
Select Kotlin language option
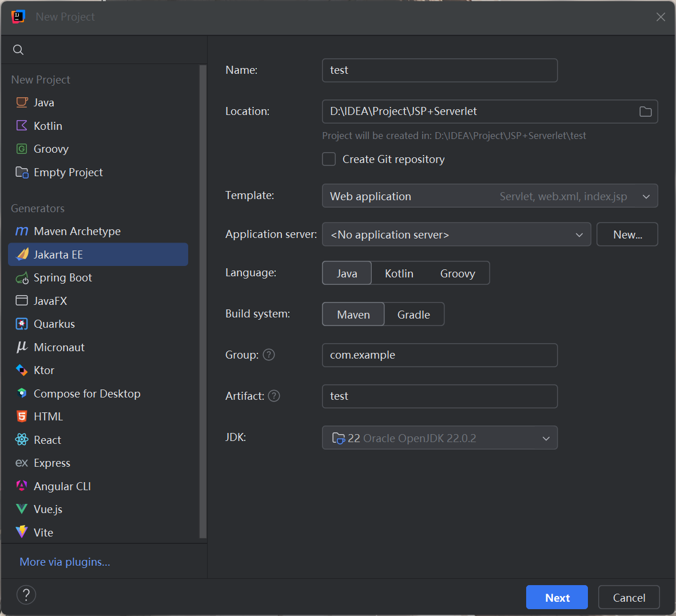pos(399,273)
